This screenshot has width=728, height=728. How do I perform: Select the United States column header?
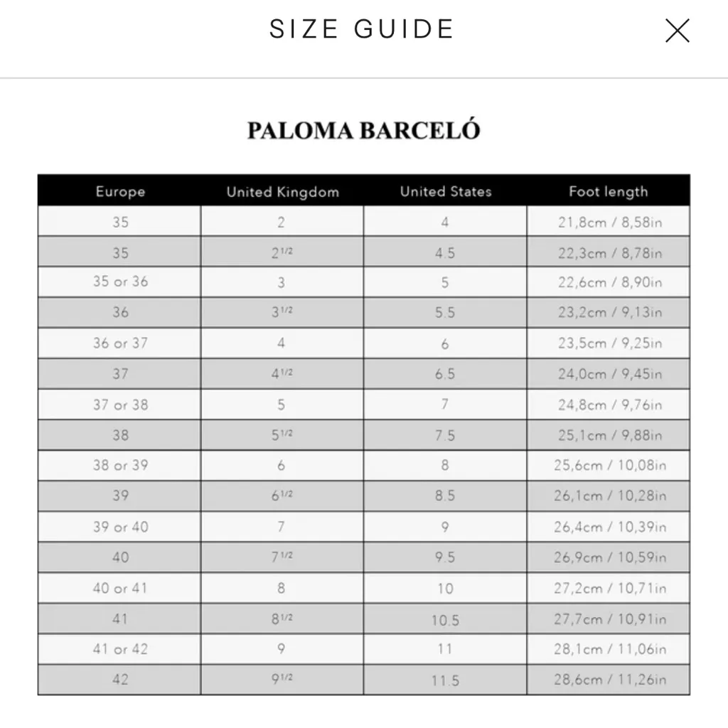(445, 191)
